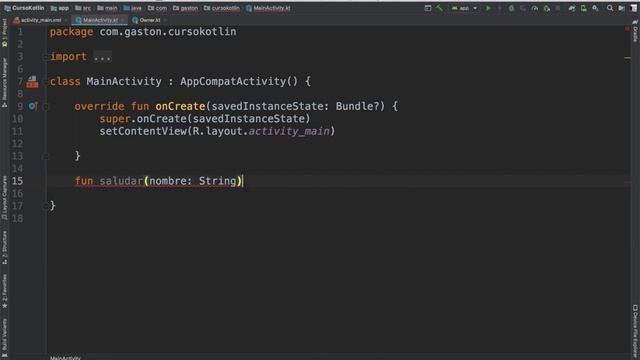This screenshot has height=360, width=640.
Task: Click the Make Project hammer icon
Action: click(440, 8)
